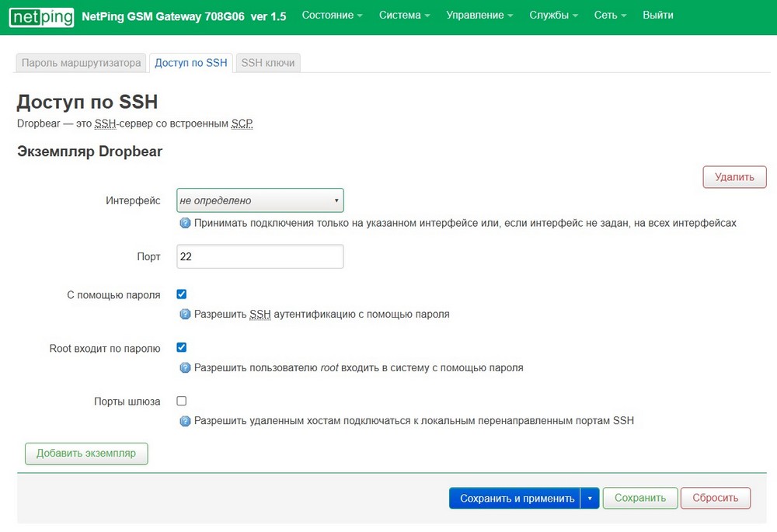Image resolution: width=777 pixels, height=532 pixels.
Task: Click help icon for SSH password authentication
Action: tap(185, 315)
